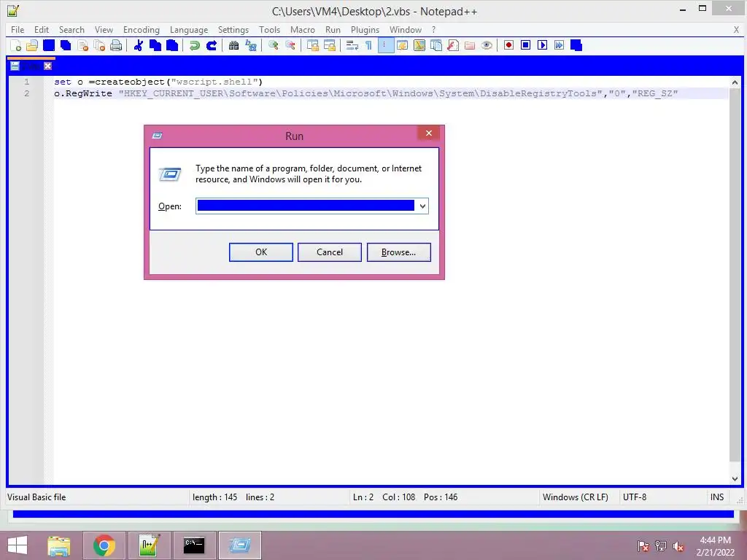Image resolution: width=747 pixels, height=560 pixels.
Task: Close the Run dialog with the red X
Action: pos(429,133)
